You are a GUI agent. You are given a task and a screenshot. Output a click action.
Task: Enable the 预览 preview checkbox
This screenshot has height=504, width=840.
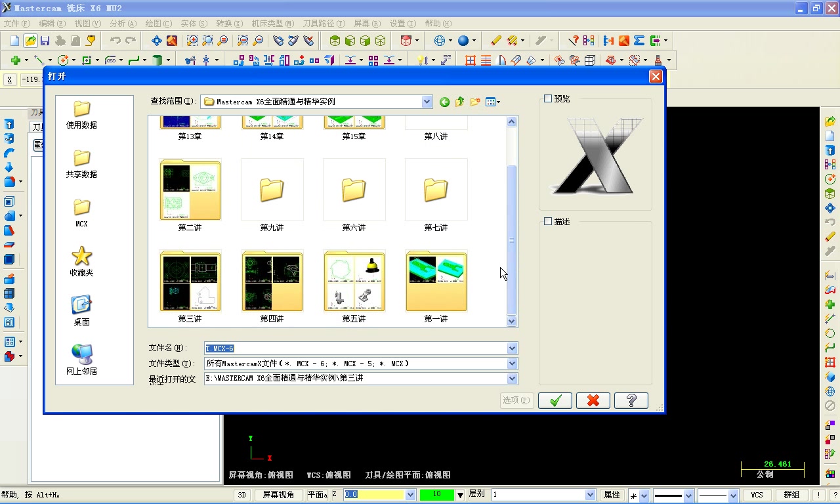[x=550, y=98]
